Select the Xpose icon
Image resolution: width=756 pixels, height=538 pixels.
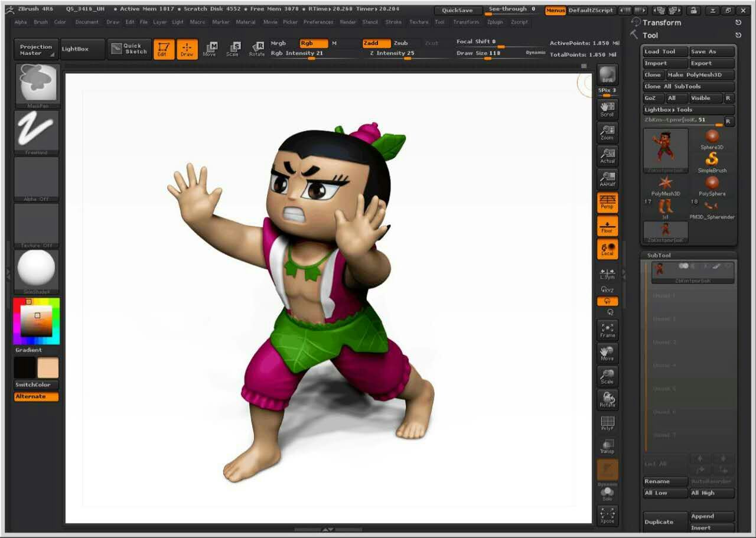tap(607, 516)
